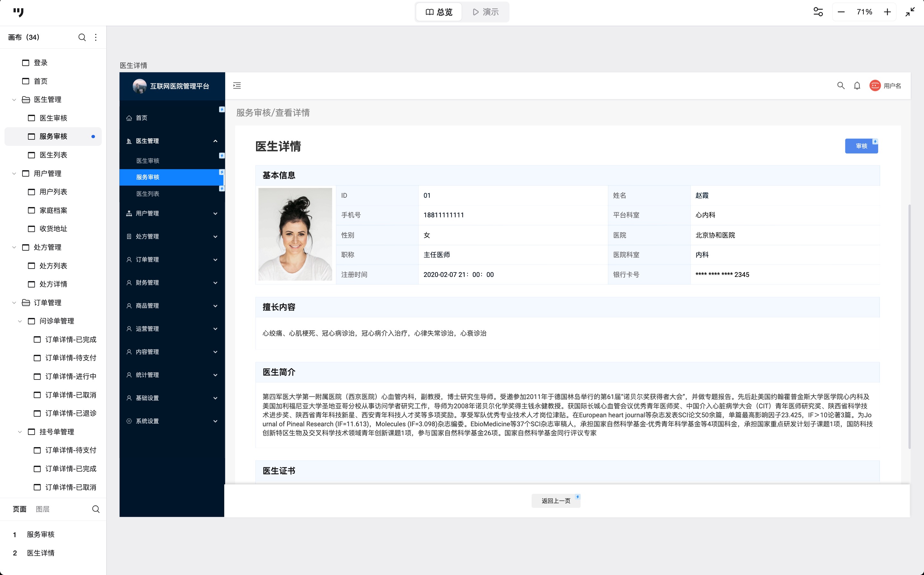The image size is (924, 575).
Task: Open the display settings sliders icon
Action: click(x=818, y=12)
